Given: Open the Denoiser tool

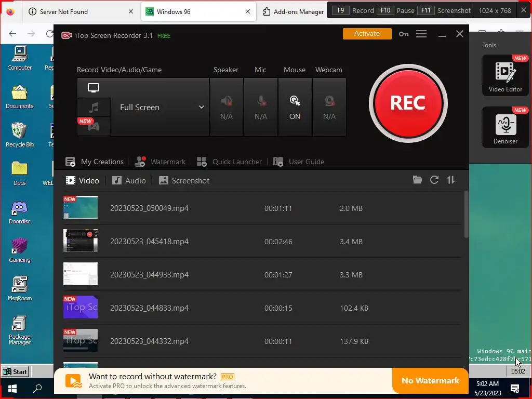Looking at the screenshot, I should (x=505, y=127).
